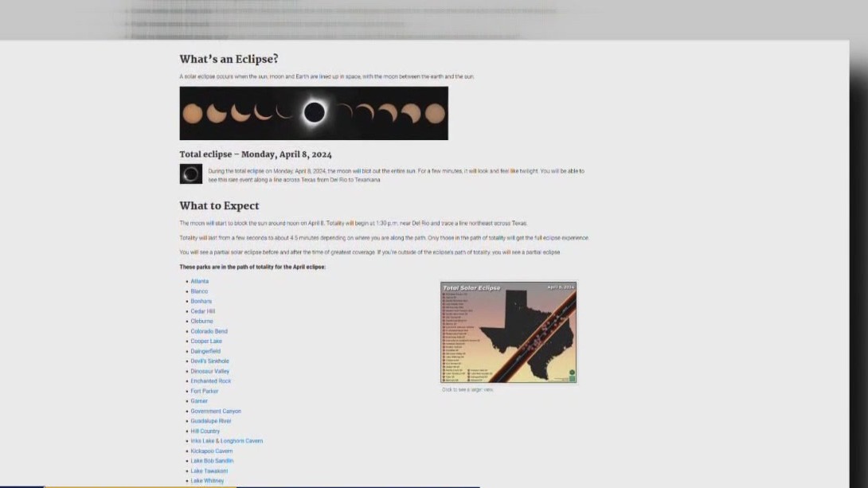868x488 pixels.
Task: Click the Inks Lake & Longhorn Cavern link
Action: click(226, 441)
